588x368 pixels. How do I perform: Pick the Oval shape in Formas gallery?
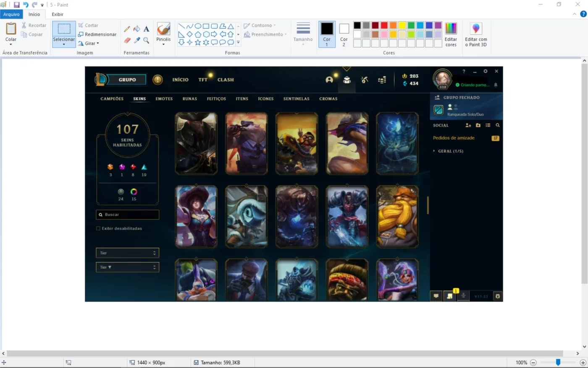point(198,26)
